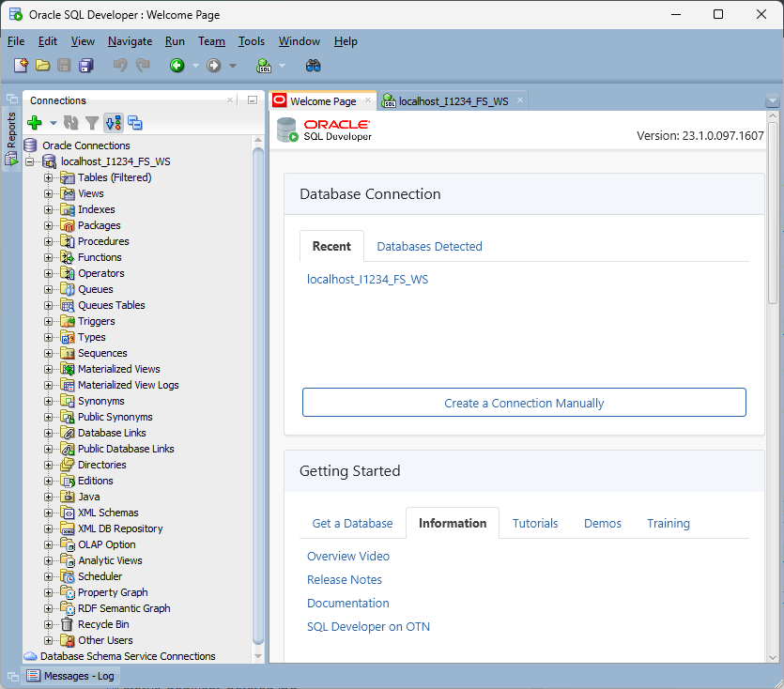The height and width of the screenshot is (689, 784).
Task: Refresh the connections list
Action: pos(71,122)
